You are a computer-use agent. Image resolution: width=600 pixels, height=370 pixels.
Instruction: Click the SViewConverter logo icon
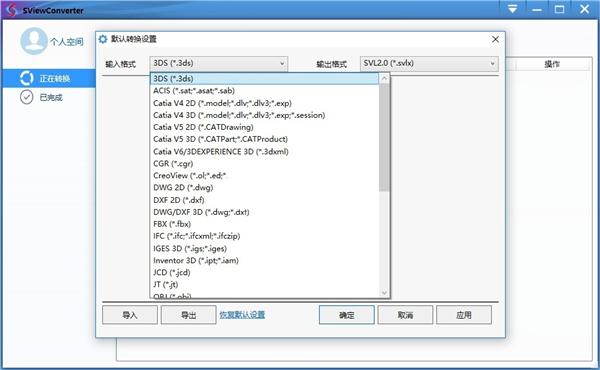coord(11,10)
